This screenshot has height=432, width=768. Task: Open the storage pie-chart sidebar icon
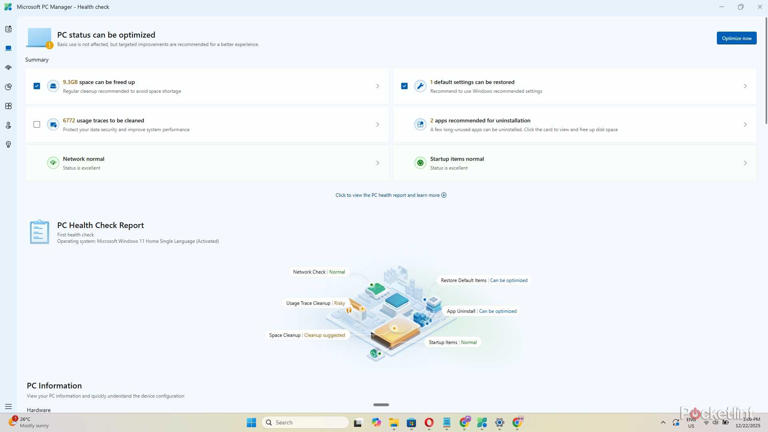[8, 87]
